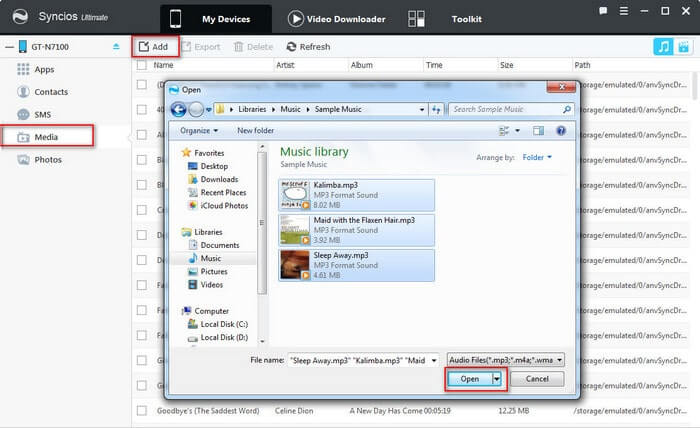Open the hamburger menu icon
This screenshot has height=428, width=700.
[624, 11]
